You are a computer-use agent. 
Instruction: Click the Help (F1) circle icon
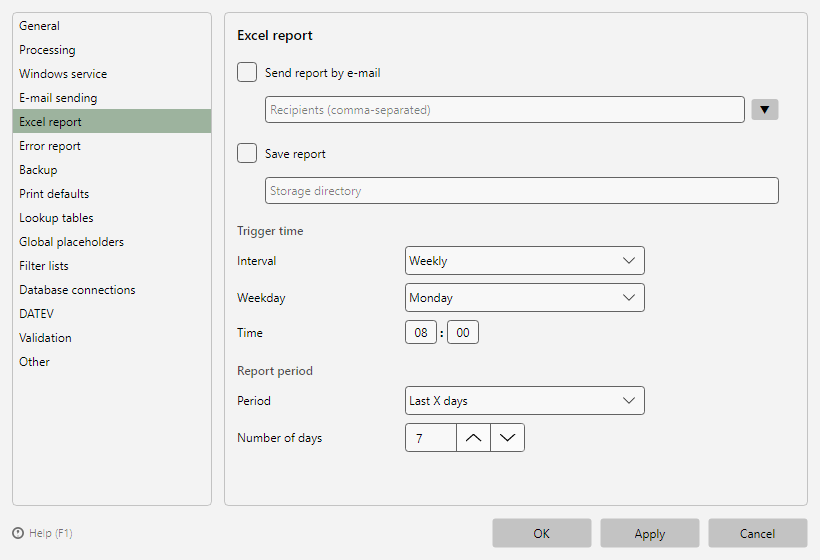coord(18,533)
